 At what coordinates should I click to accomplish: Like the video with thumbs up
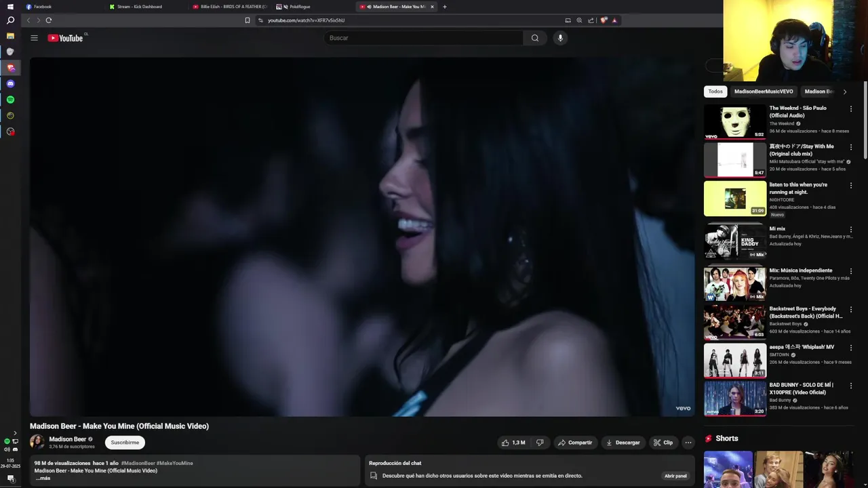(x=513, y=443)
